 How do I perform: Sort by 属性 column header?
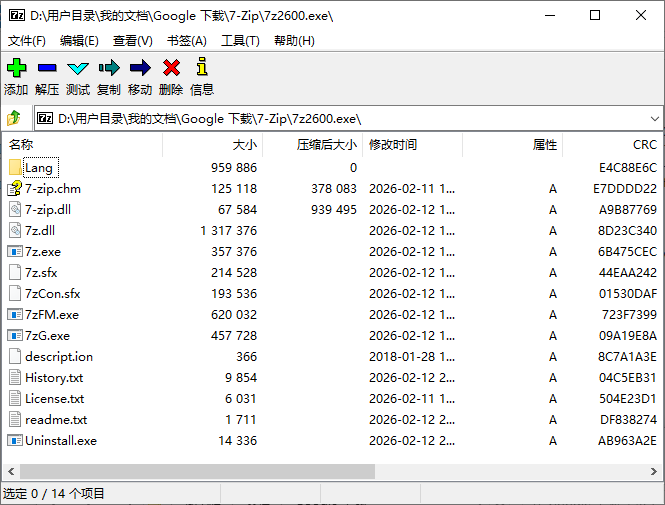(513, 145)
